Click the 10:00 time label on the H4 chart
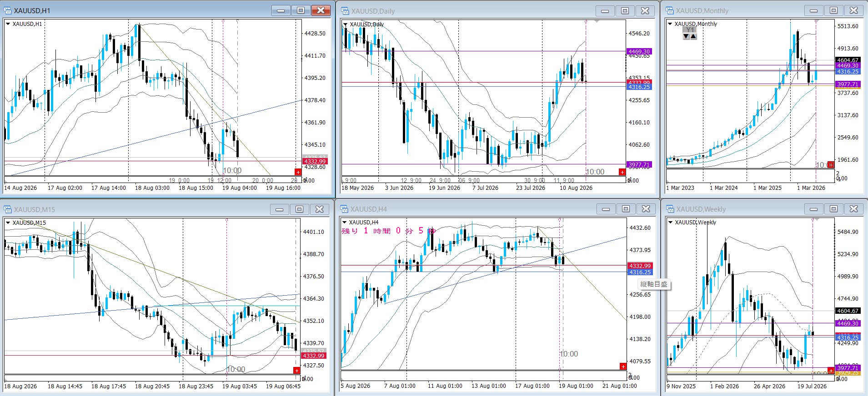868x396 pixels. click(x=569, y=354)
